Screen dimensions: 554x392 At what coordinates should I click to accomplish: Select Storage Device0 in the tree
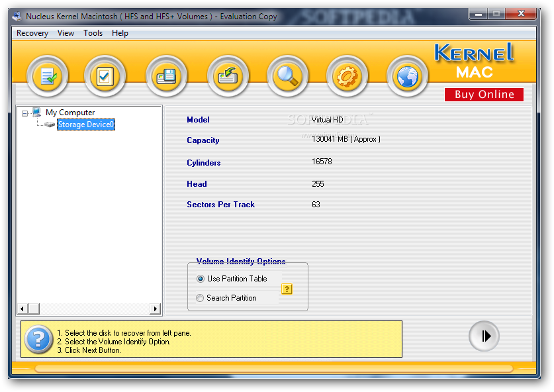click(x=86, y=124)
